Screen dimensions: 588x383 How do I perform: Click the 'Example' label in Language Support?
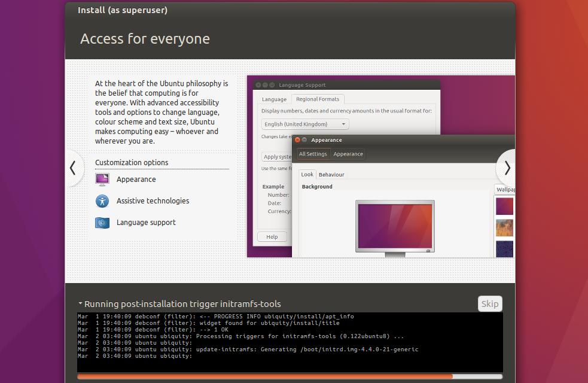(x=273, y=187)
